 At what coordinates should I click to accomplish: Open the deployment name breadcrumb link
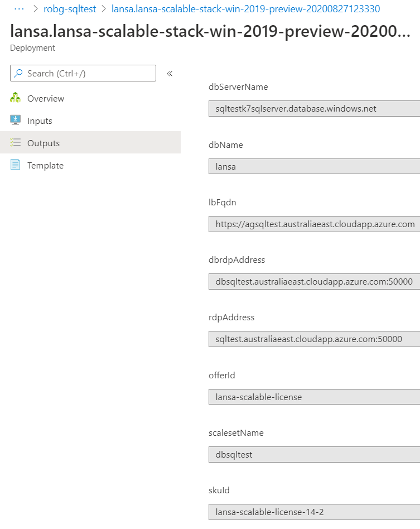point(246,9)
